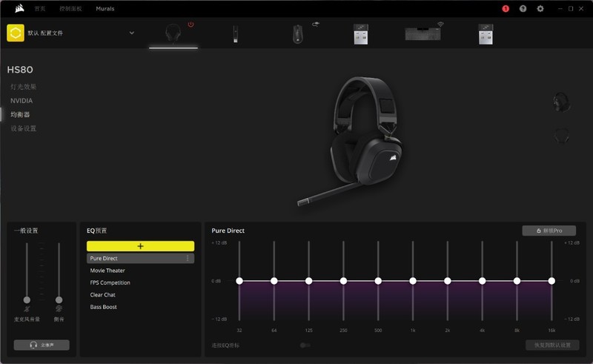Screen dimensions: 593x364
Task: Open the red notification badge
Action: (x=506, y=9)
